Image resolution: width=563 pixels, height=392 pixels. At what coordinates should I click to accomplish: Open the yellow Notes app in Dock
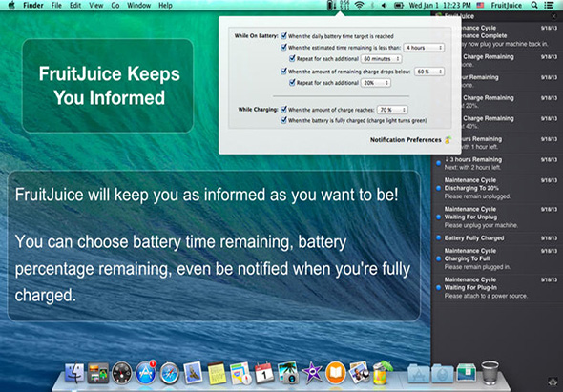click(217, 373)
